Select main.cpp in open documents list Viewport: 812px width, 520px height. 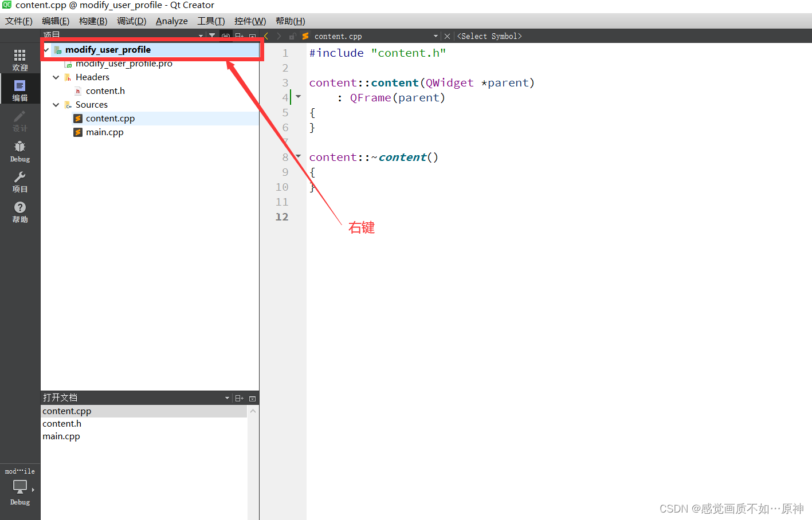pos(144,436)
